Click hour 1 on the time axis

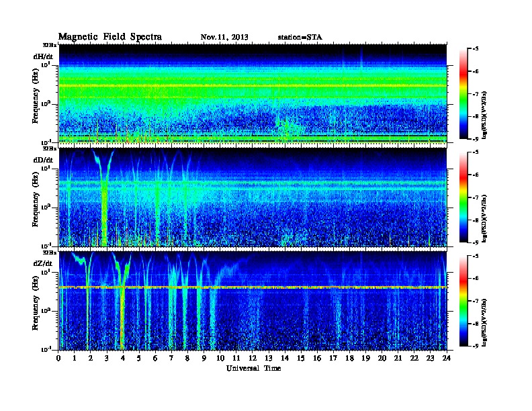(75, 358)
